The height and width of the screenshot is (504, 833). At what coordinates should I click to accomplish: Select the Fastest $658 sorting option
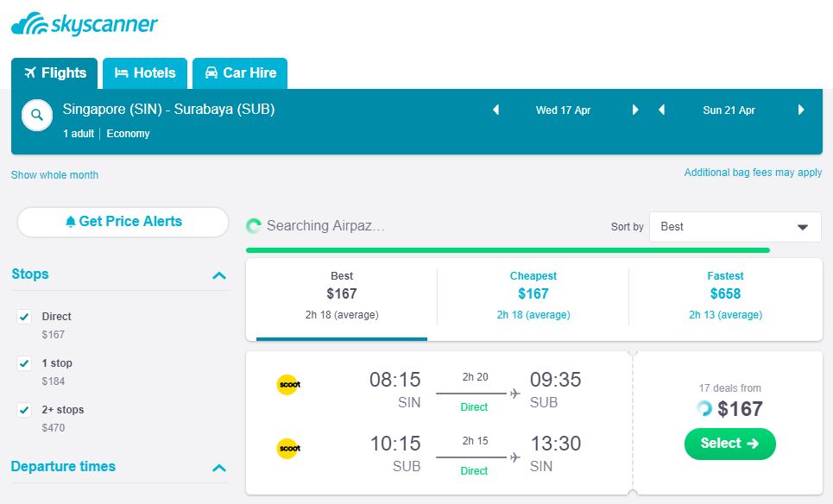pos(725,294)
